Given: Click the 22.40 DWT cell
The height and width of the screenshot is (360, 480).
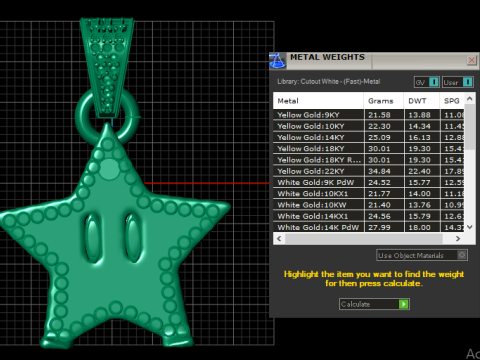Looking at the screenshot, I should (x=422, y=171).
